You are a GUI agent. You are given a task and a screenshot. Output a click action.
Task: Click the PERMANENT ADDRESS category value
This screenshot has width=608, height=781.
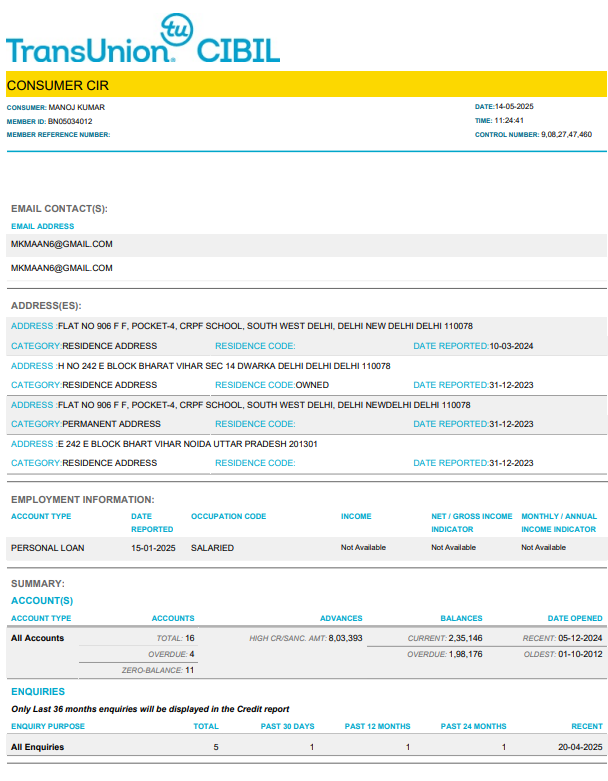point(111,424)
